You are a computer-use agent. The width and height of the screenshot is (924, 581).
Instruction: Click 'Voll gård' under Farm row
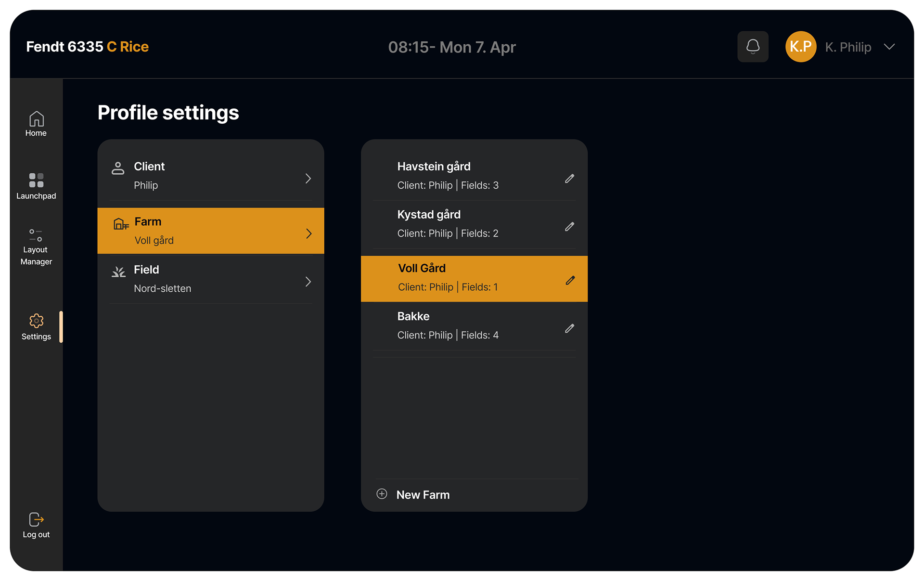(154, 241)
